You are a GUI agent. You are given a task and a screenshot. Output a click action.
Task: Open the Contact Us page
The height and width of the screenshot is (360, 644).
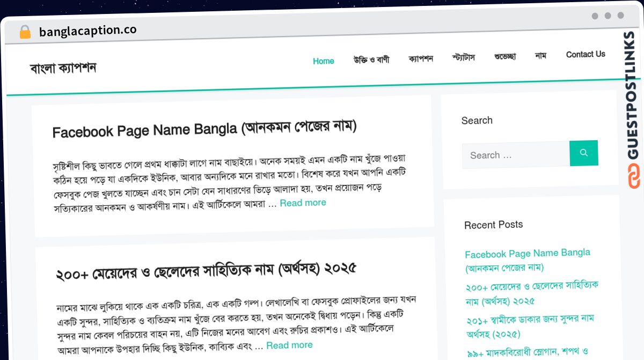(x=586, y=54)
